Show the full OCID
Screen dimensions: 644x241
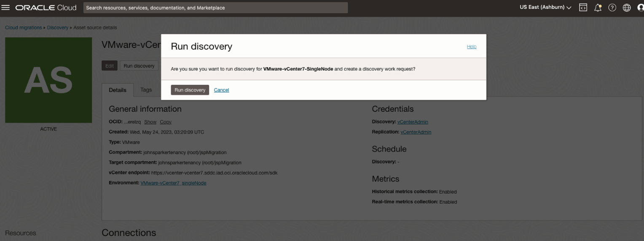pos(150,122)
